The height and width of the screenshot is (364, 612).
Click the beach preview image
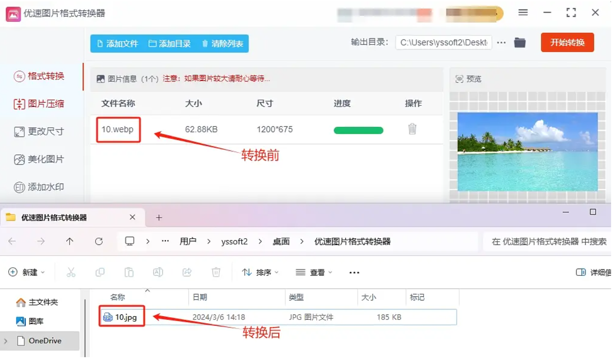528,152
